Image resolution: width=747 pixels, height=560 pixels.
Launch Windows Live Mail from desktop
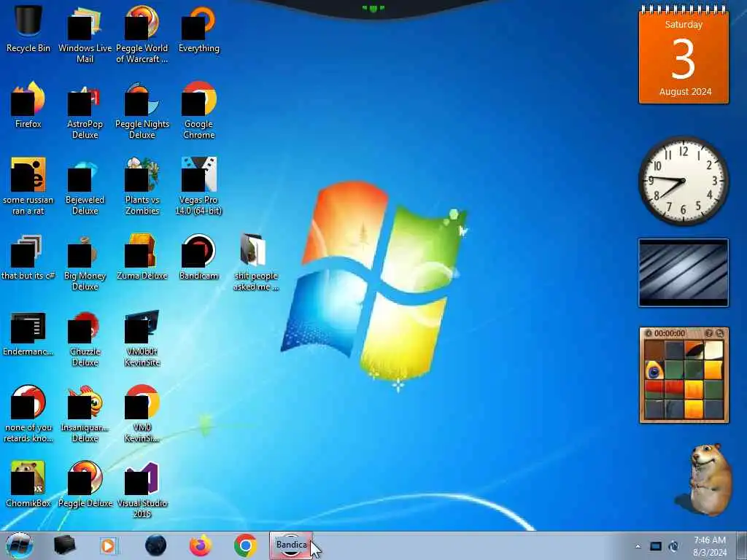coord(85,34)
